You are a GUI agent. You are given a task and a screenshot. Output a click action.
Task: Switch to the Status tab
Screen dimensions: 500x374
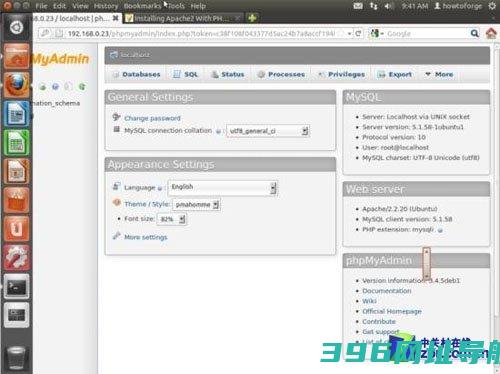228,74
